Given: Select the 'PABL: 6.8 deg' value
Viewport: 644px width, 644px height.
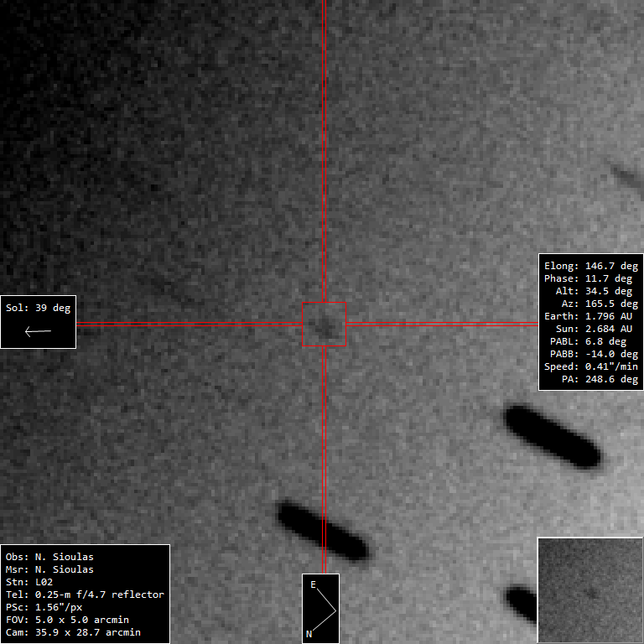Looking at the screenshot, I should [x=588, y=342].
